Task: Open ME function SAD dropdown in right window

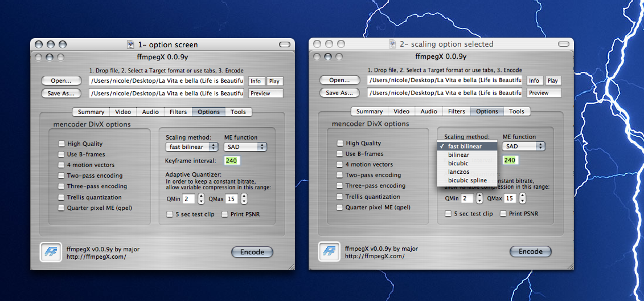Action: pyautogui.click(x=524, y=146)
